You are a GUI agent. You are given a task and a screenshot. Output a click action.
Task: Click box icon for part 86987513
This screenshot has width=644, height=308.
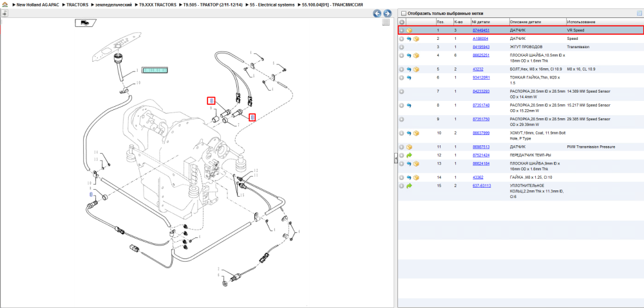(410, 147)
